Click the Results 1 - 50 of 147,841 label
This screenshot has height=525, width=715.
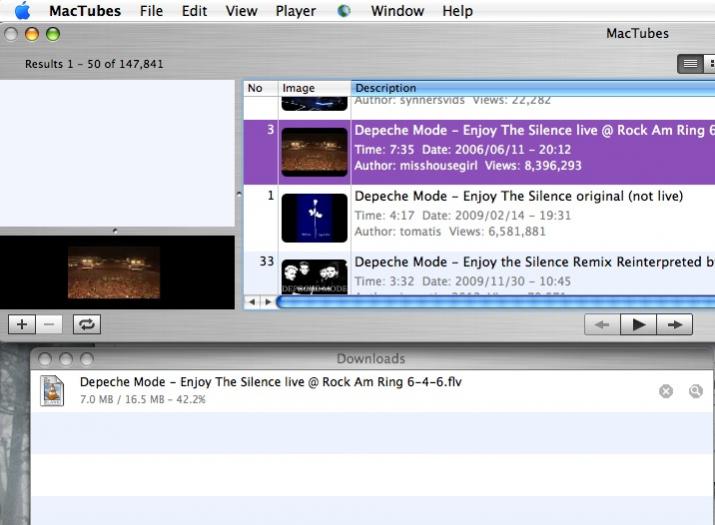(x=94, y=64)
